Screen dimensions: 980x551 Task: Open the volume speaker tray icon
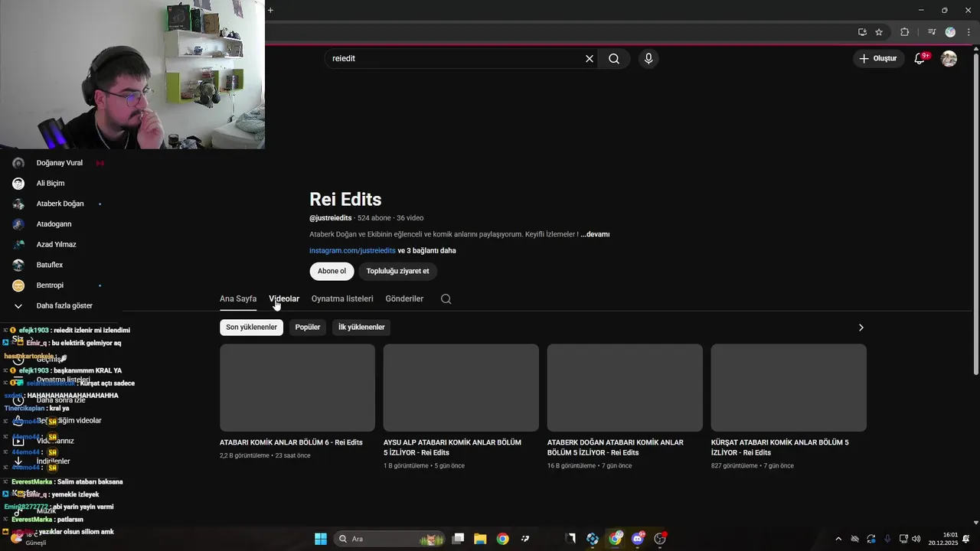tap(916, 539)
